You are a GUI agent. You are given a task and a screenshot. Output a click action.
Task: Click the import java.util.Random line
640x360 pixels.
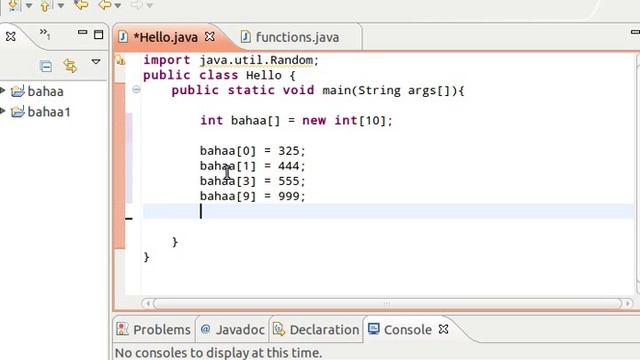click(x=231, y=60)
